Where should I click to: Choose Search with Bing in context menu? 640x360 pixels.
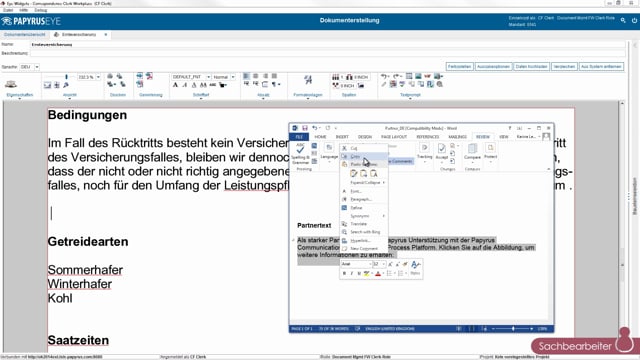[x=363, y=232]
